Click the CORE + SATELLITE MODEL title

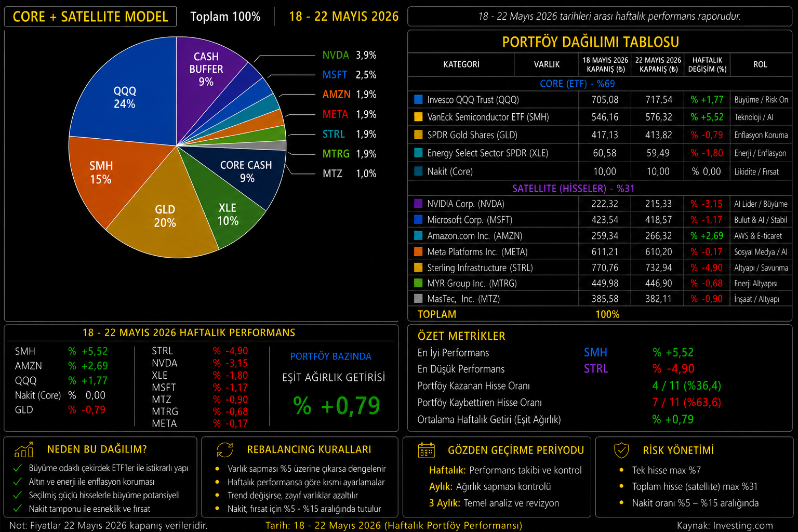[90, 17]
